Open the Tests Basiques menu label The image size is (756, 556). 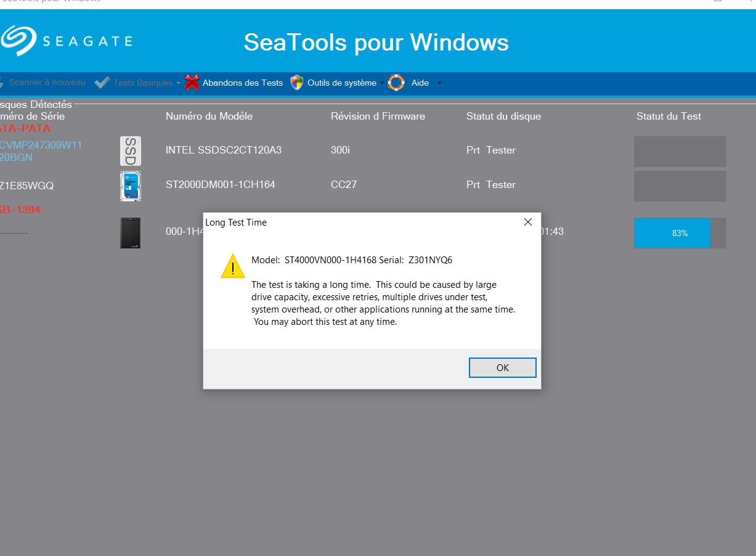click(143, 83)
